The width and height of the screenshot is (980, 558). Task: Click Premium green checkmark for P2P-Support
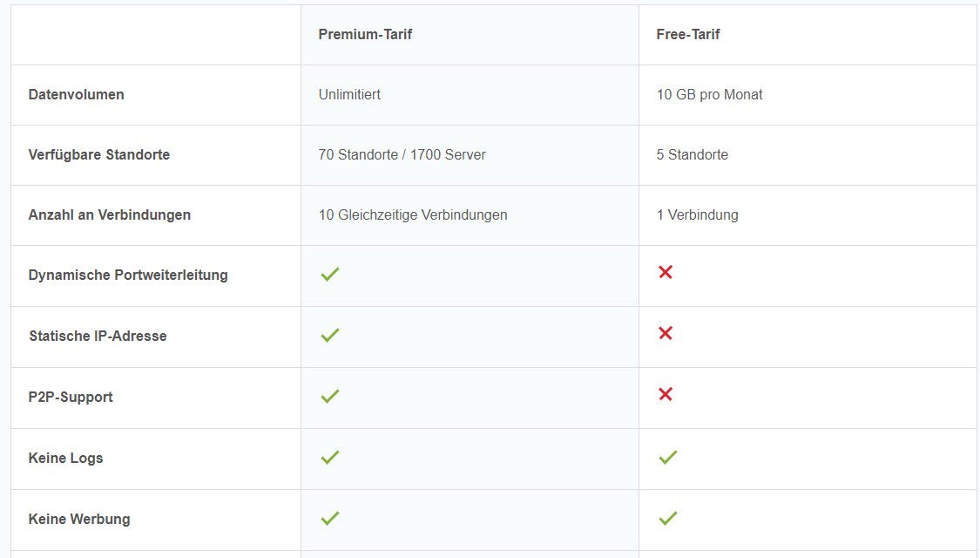click(329, 396)
